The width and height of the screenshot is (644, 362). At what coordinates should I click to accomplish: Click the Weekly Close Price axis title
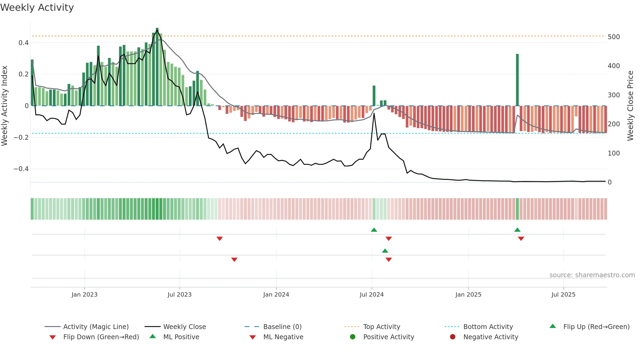coord(630,106)
